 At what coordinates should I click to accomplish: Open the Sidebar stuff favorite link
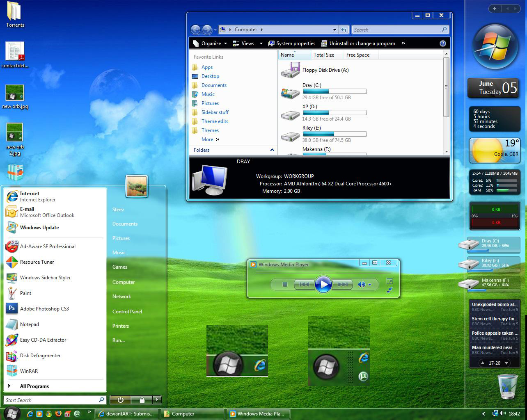pyautogui.click(x=215, y=112)
